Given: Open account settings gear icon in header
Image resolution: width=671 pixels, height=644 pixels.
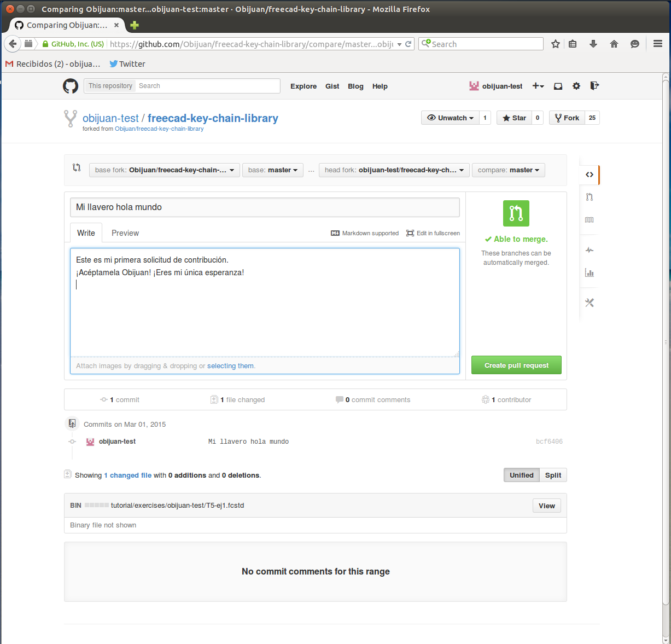Looking at the screenshot, I should [576, 86].
